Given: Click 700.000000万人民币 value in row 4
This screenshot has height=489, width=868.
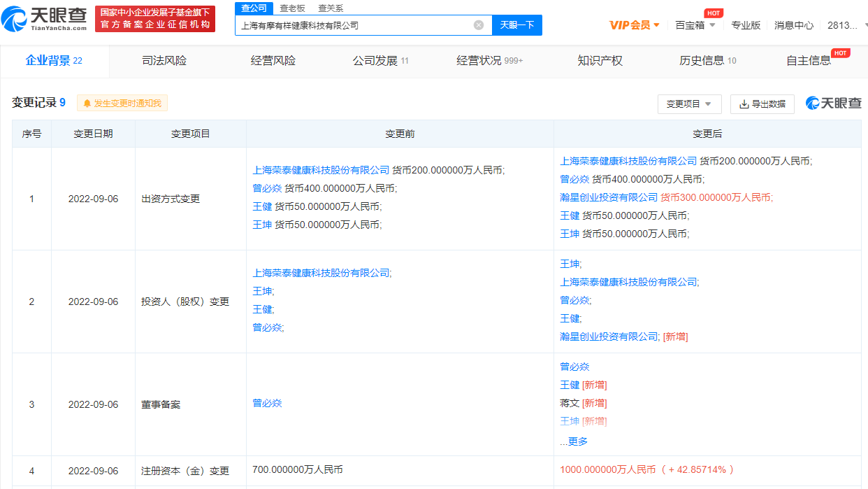Looking at the screenshot, I should click(298, 469).
